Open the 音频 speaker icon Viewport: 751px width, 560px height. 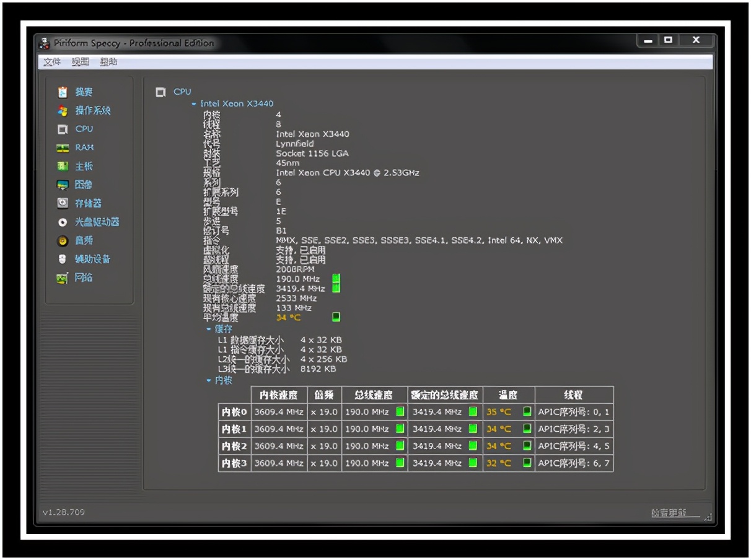click(63, 240)
